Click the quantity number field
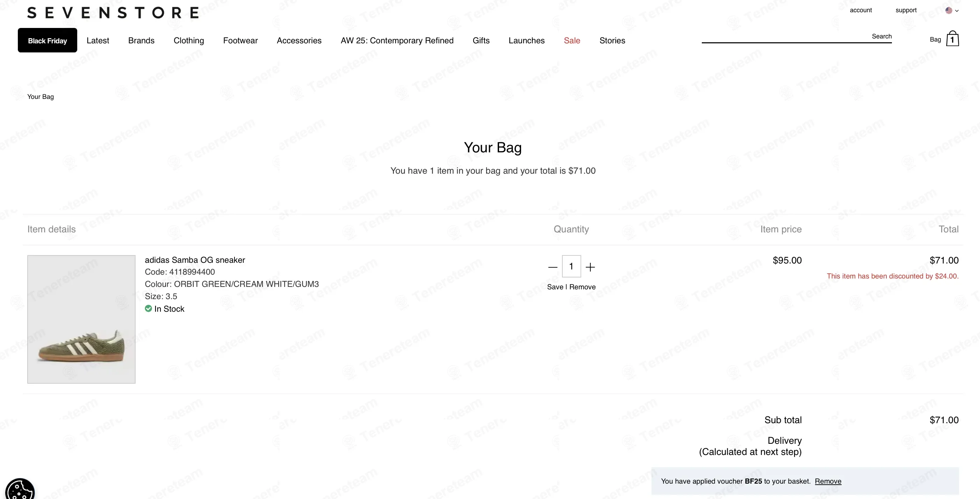980x499 pixels. (x=571, y=266)
